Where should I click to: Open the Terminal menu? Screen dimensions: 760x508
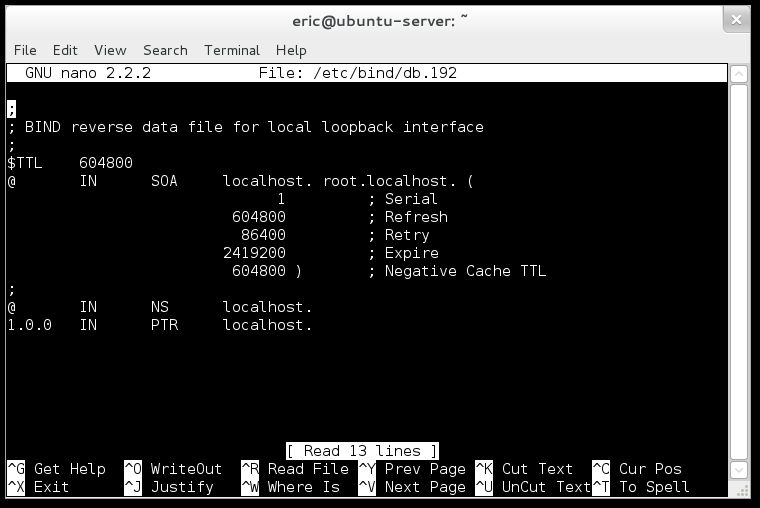[232, 50]
